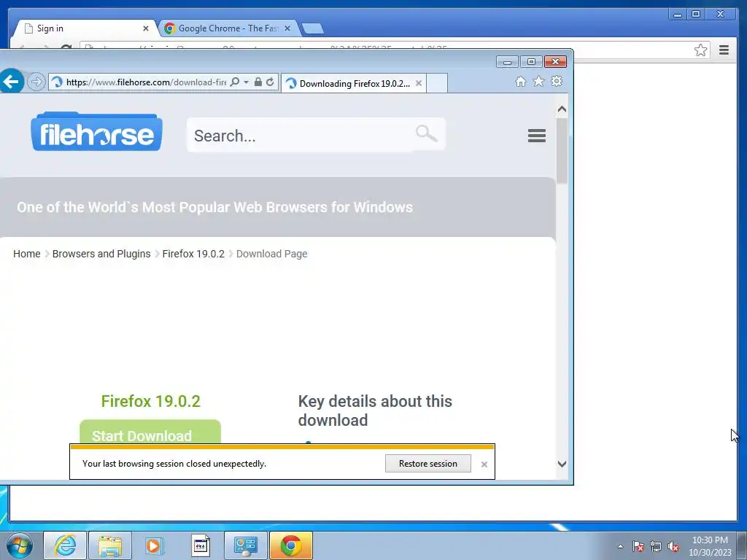Show hidden system tray icons

pyautogui.click(x=620, y=546)
